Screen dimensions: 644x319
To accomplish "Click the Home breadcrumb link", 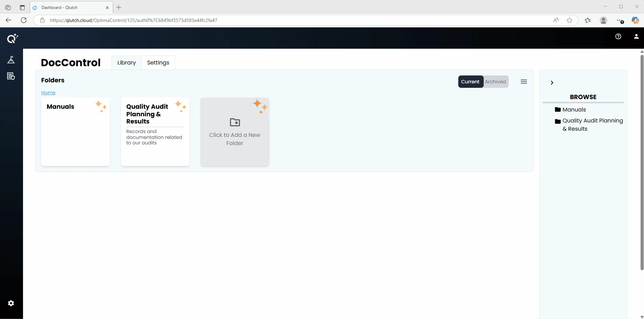I will 48,93.
